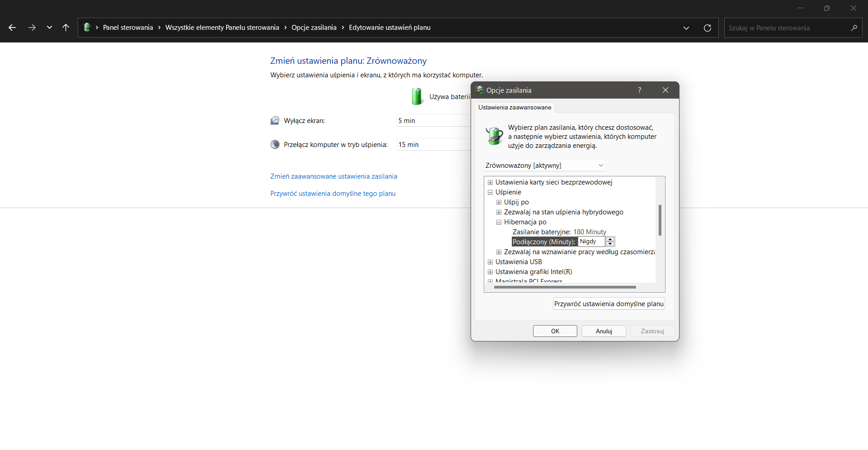Viewport: 868px width, 450px height.
Task: Expand Ustawienia karty sieci bezprzewodowej
Action: click(490, 182)
